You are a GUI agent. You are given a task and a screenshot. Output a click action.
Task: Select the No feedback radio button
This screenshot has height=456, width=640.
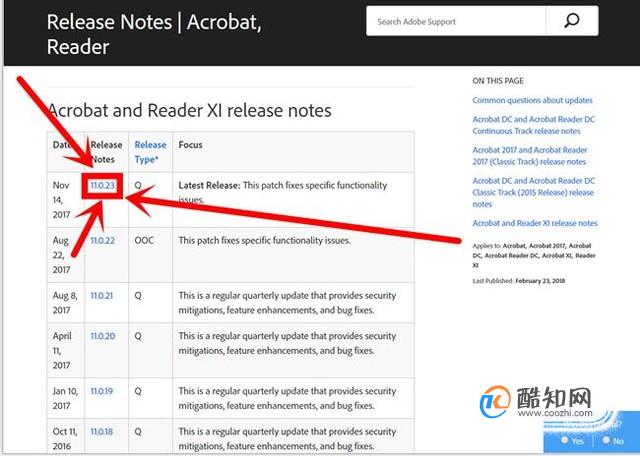coord(607,440)
